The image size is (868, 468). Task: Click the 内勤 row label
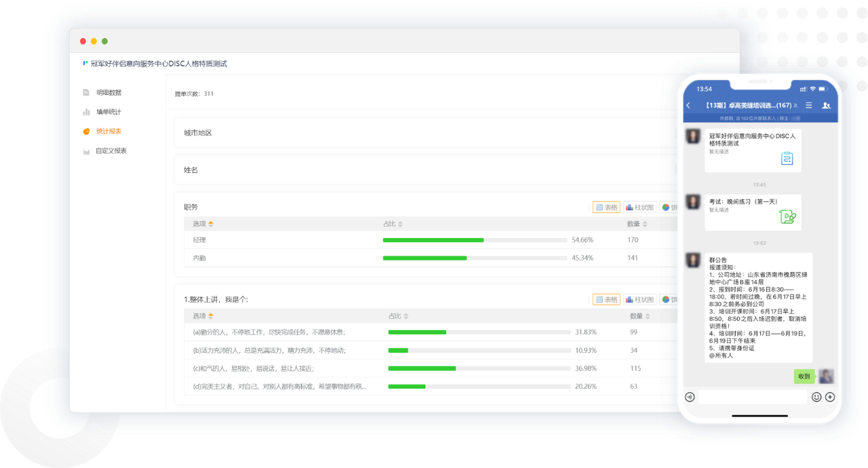click(199, 258)
